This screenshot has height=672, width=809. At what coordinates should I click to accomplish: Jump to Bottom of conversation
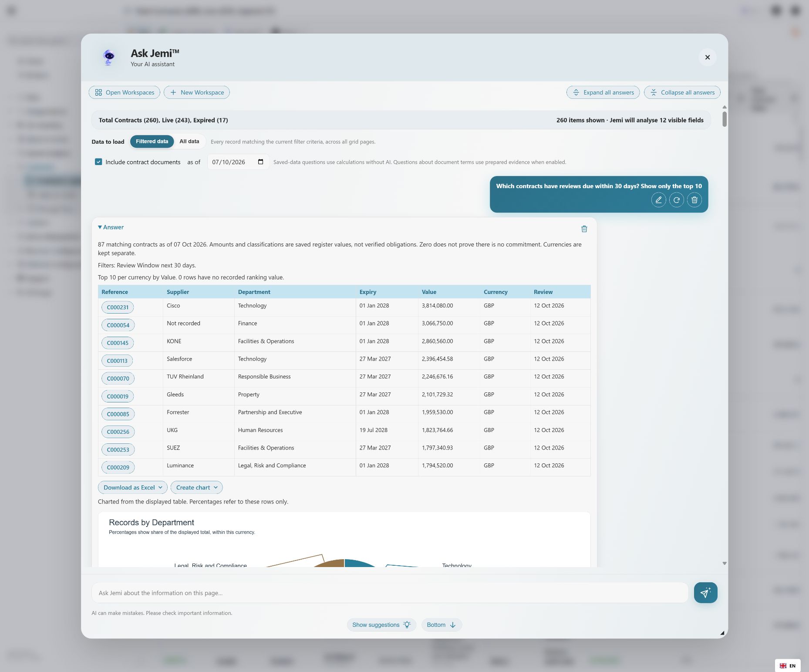442,625
